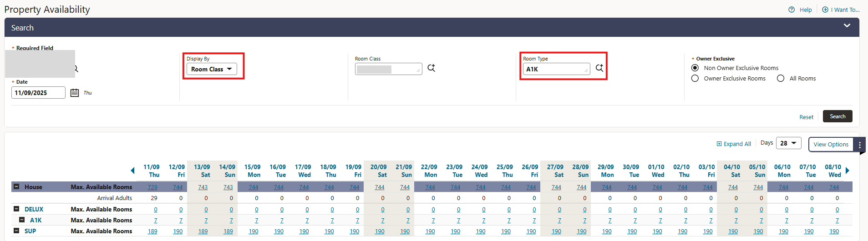Go to previous dates arrow
The width and height of the screenshot is (868, 241).
(132, 171)
